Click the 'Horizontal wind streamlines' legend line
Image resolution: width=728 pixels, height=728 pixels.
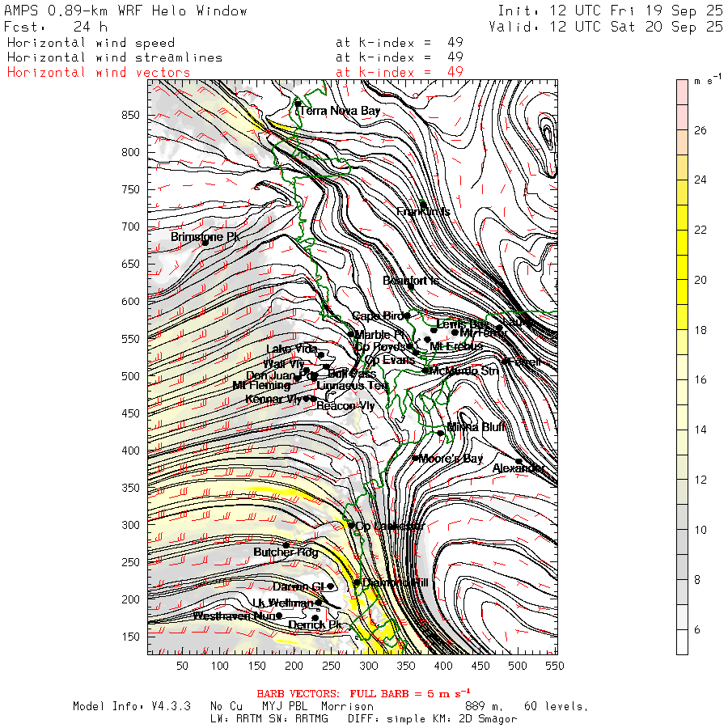click(x=115, y=57)
